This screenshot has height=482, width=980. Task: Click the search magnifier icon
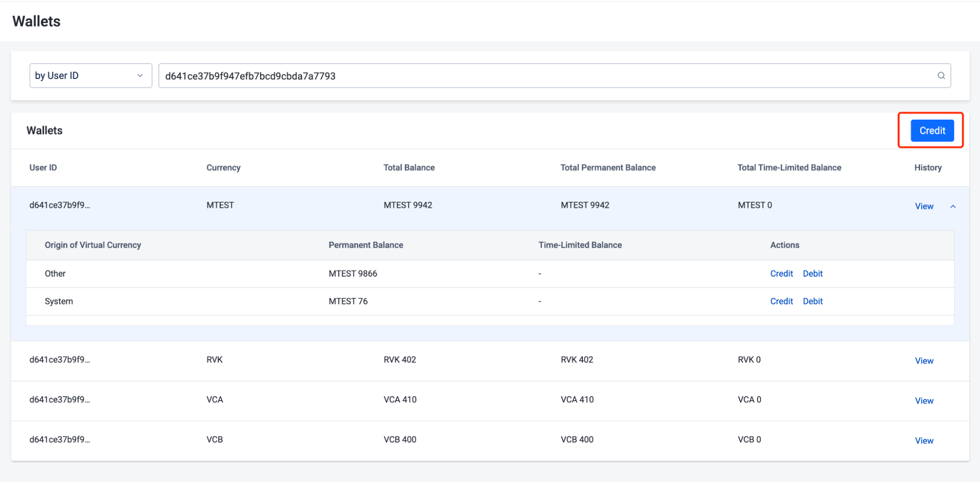(x=941, y=76)
